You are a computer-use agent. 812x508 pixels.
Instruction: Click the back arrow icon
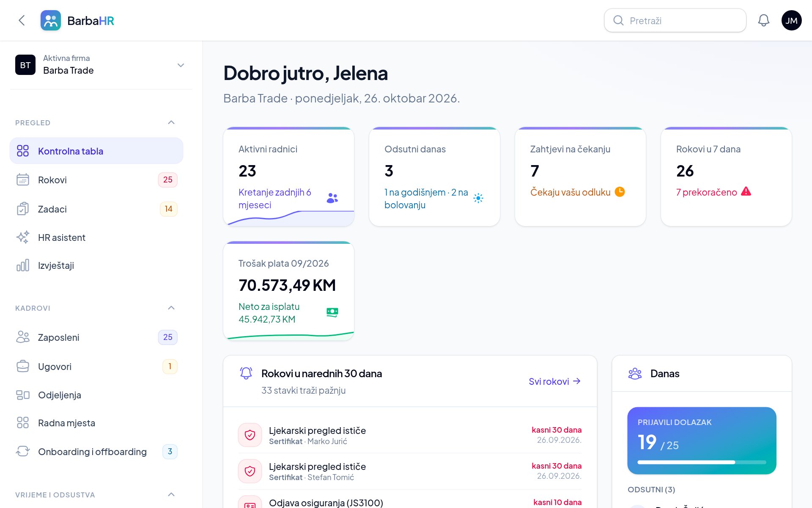[22, 20]
